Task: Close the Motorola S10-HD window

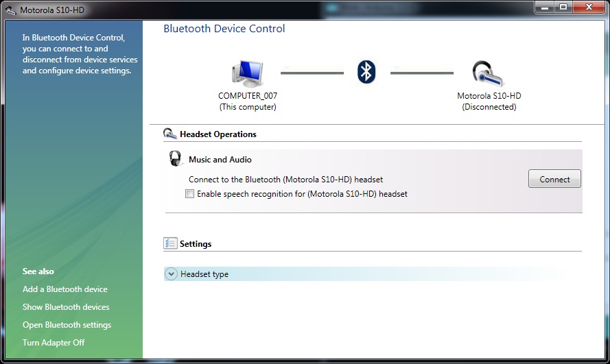Action: coord(589,8)
